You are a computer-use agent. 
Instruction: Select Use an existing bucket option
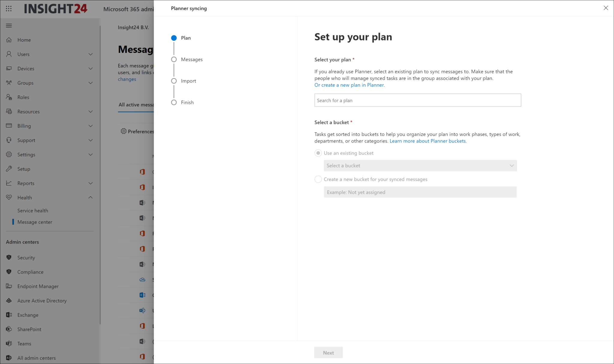318,153
